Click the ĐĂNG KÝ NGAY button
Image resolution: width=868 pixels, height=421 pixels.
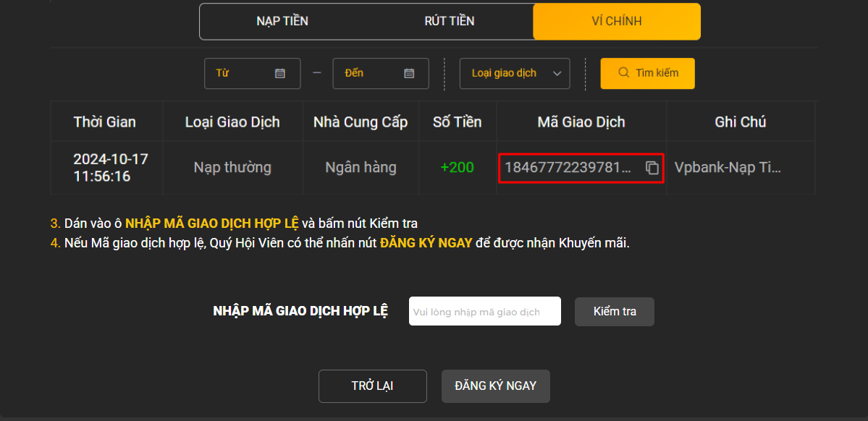[495, 386]
